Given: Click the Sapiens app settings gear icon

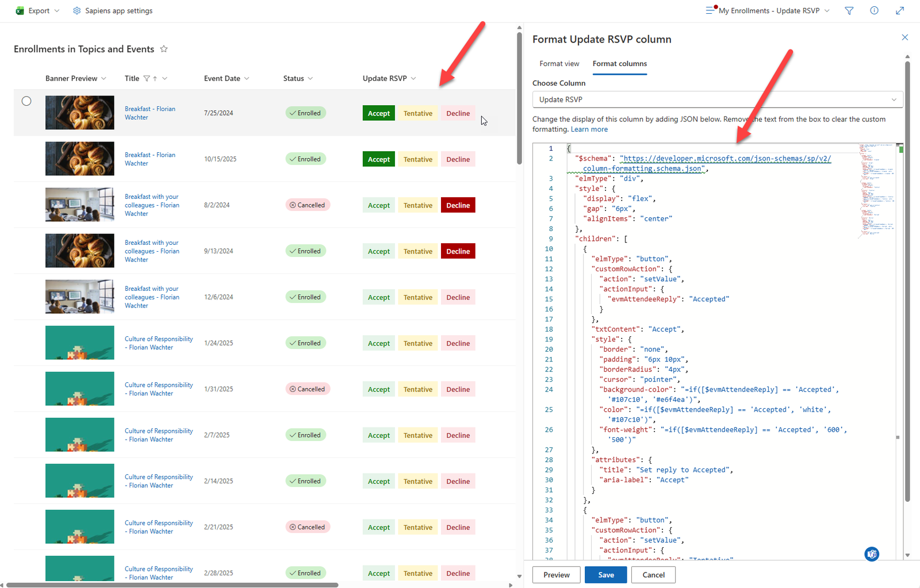Looking at the screenshot, I should coord(77,11).
